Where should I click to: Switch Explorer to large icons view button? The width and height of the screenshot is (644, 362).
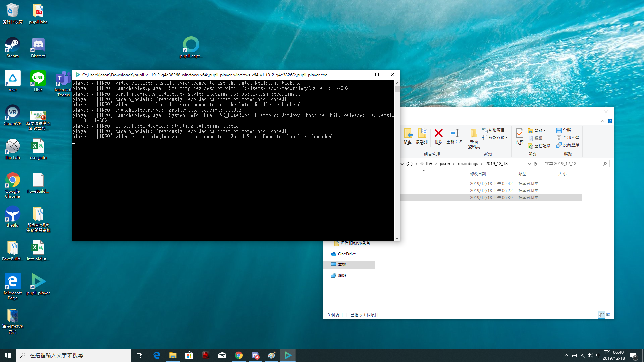tap(609, 315)
